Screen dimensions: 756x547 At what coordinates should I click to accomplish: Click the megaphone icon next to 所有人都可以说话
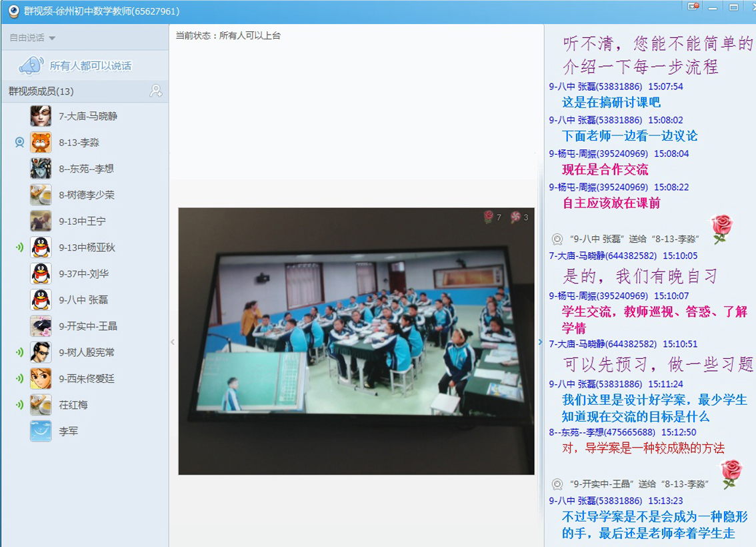coord(31,65)
